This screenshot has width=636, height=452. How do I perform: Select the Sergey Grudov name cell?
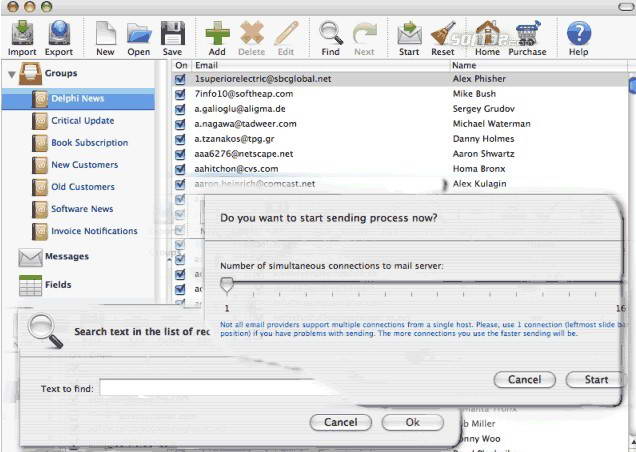point(483,109)
